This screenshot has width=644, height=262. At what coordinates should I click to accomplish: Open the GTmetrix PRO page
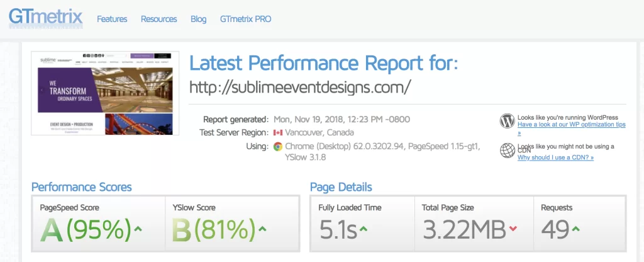246,19
